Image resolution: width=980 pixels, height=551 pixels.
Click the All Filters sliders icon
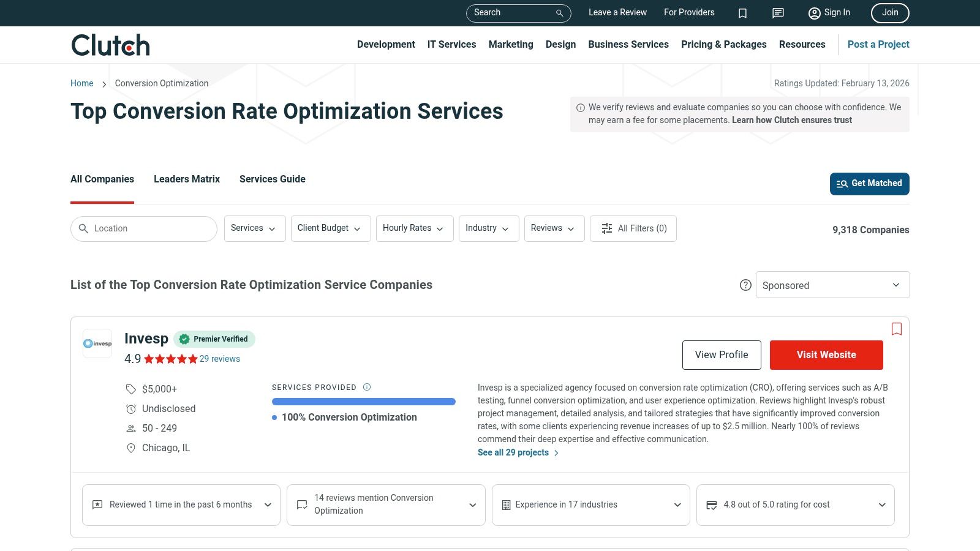click(607, 228)
